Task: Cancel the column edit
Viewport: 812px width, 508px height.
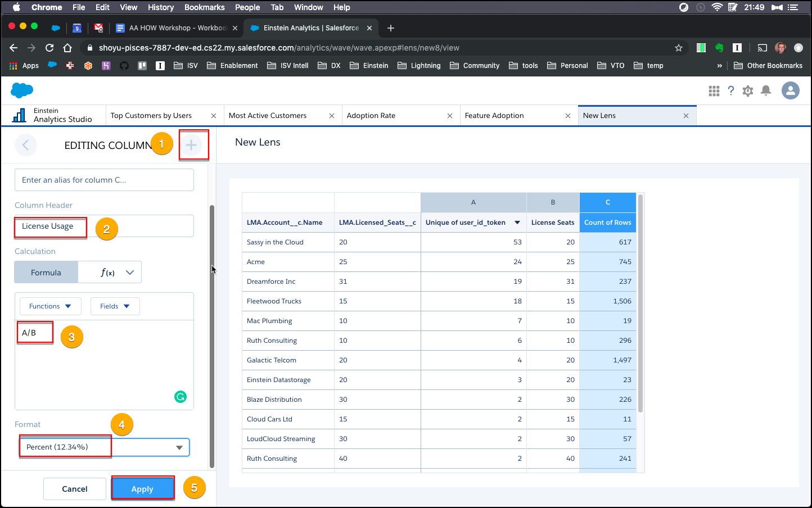Action: click(x=75, y=489)
